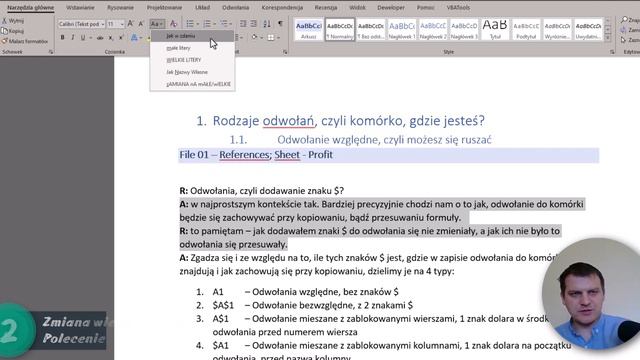Open the Projektowanie tab
Viewport: 640px width, 360px height.
pos(164,7)
